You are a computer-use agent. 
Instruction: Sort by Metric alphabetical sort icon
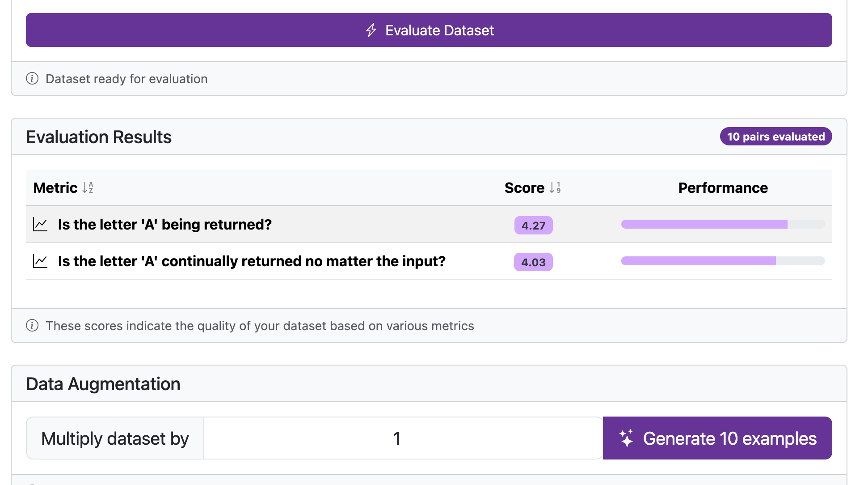pos(88,187)
